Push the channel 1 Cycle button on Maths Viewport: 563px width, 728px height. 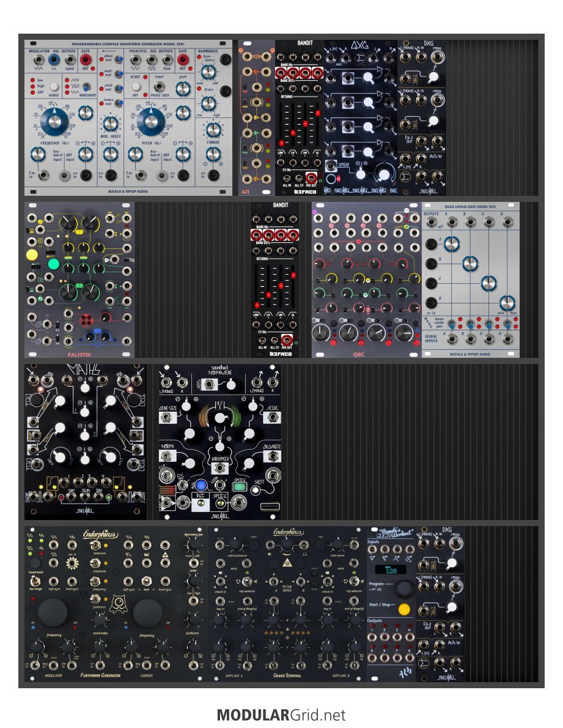pos(35,399)
